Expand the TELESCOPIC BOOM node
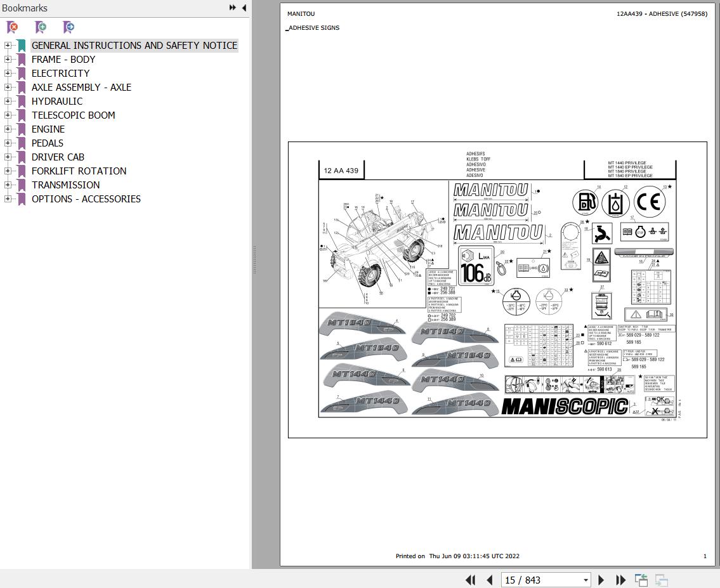This screenshot has width=720, height=588. click(8, 115)
